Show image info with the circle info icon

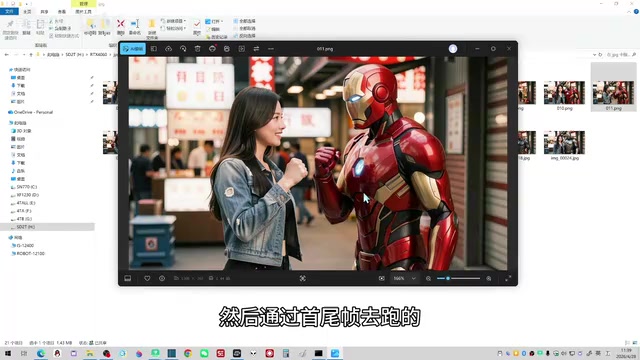tap(162, 278)
